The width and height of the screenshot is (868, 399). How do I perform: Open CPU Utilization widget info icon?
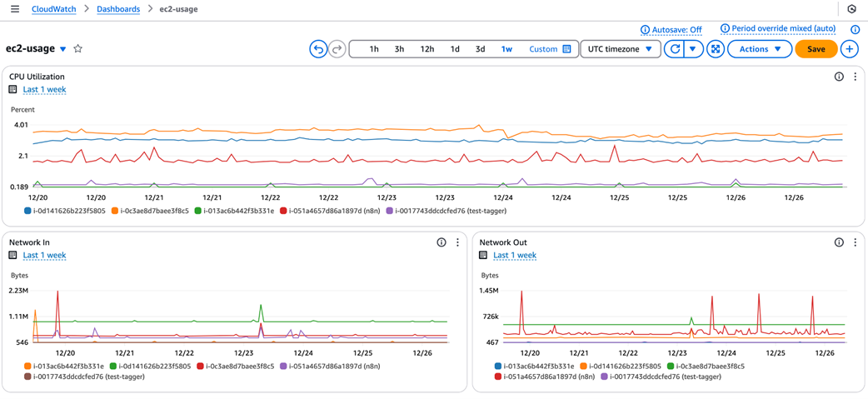pos(839,77)
